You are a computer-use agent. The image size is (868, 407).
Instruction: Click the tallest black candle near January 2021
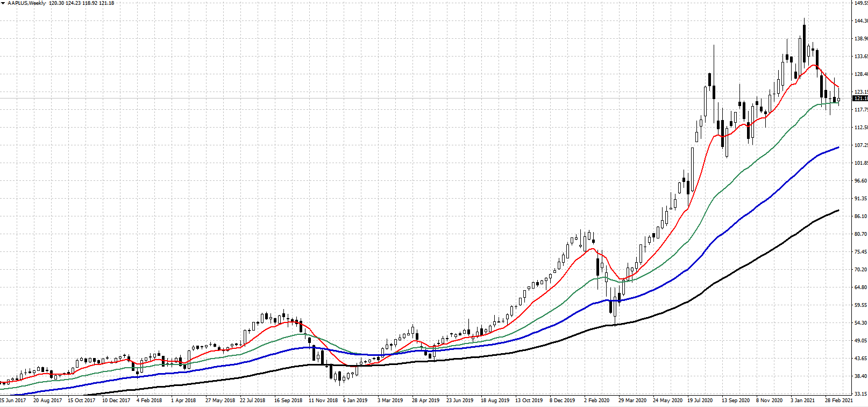coord(804,43)
